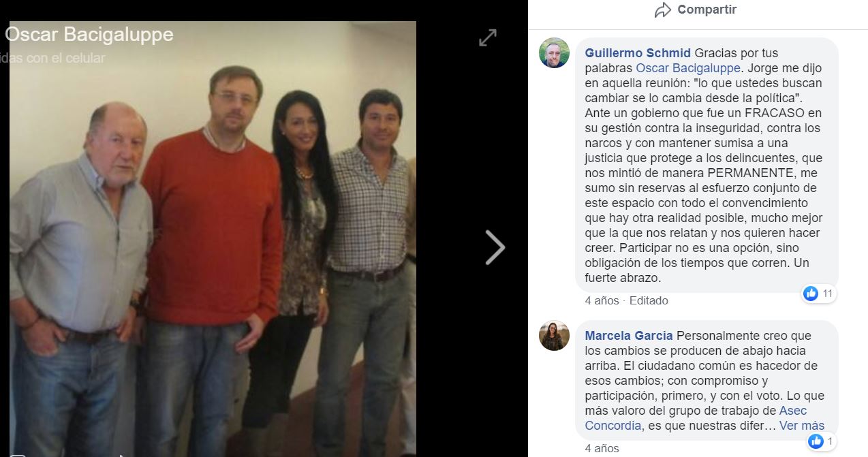This screenshot has width=868, height=457.
Task: Click the Compartir button label
Action: point(707,10)
